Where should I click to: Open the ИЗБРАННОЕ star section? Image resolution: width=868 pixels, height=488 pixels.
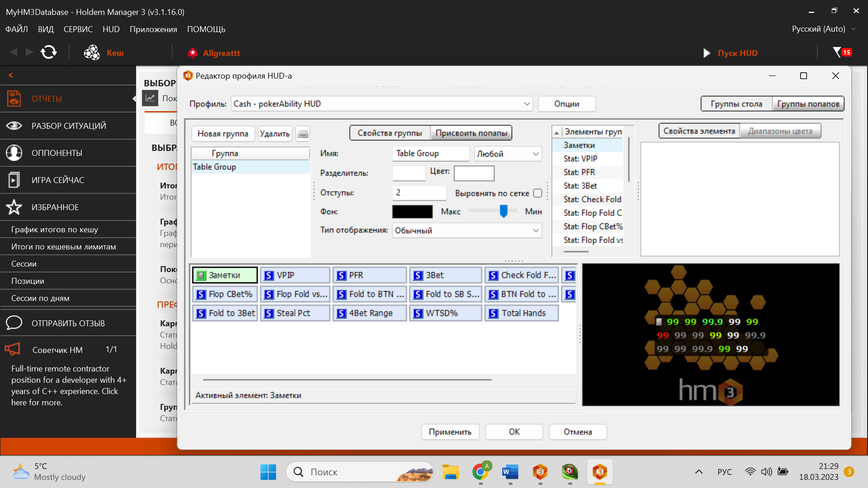tap(68, 207)
